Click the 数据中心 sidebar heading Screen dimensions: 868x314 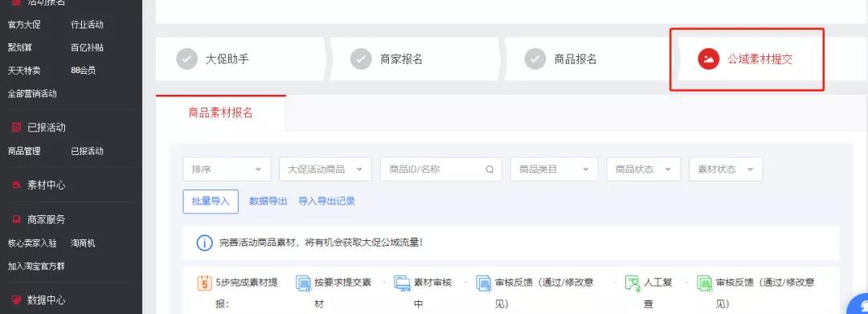point(47,300)
